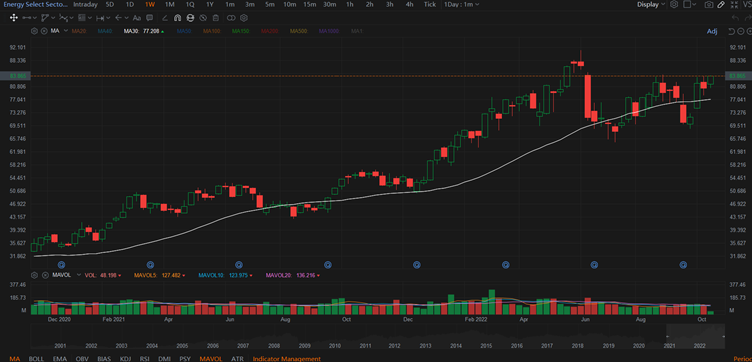Viewport: 752px width, 362px height.
Task: Toggle the MA50 line label
Action: 184,31
